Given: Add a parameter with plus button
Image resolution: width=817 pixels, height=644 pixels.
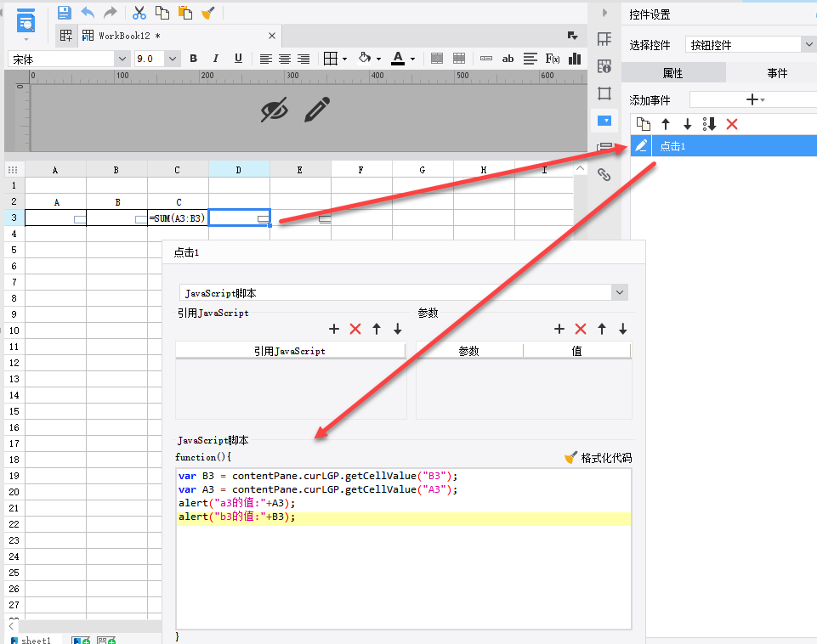Looking at the screenshot, I should point(559,329).
